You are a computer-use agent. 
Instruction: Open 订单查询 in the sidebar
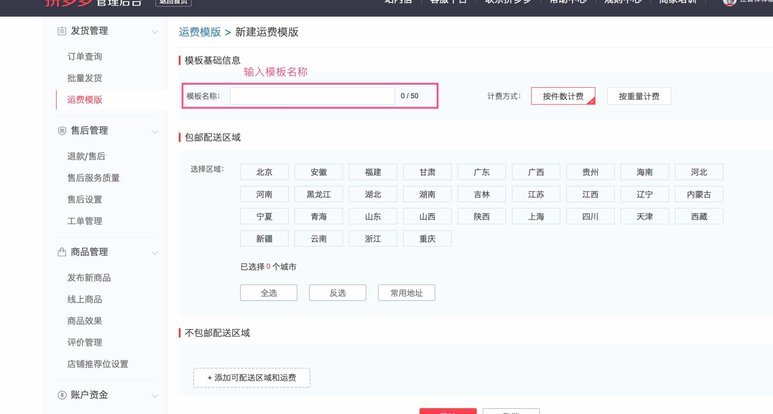(x=85, y=56)
